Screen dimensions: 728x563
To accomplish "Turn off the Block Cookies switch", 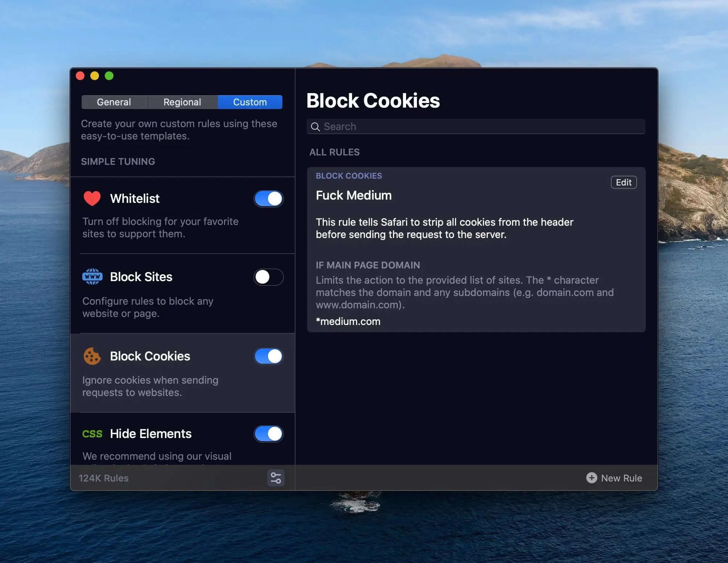I will coord(268,356).
